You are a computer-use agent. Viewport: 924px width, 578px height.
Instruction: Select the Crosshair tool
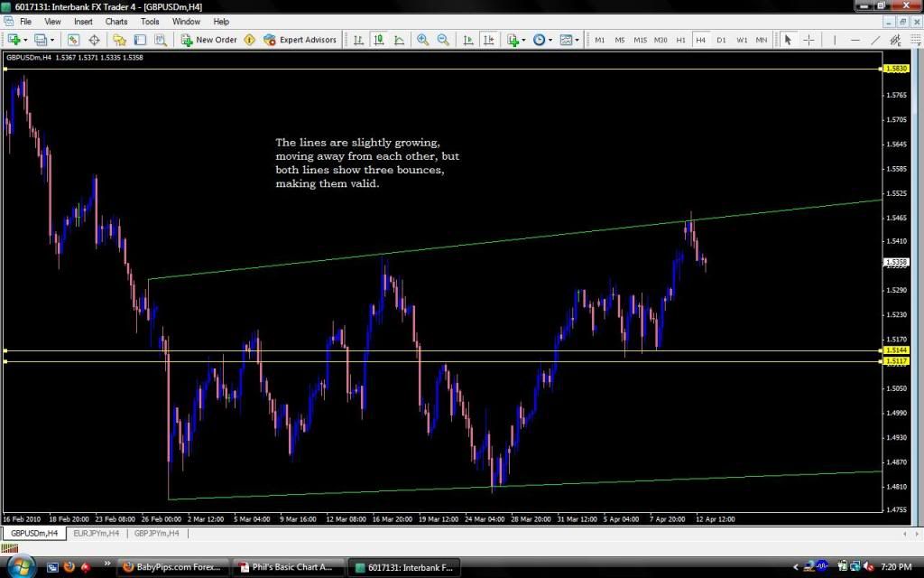click(809, 40)
